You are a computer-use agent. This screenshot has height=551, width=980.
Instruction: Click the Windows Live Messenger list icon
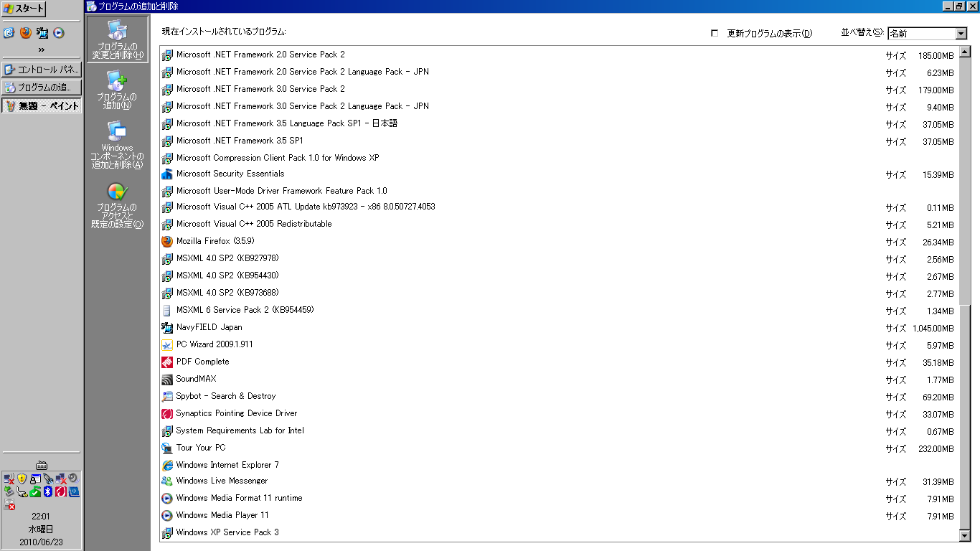click(167, 481)
